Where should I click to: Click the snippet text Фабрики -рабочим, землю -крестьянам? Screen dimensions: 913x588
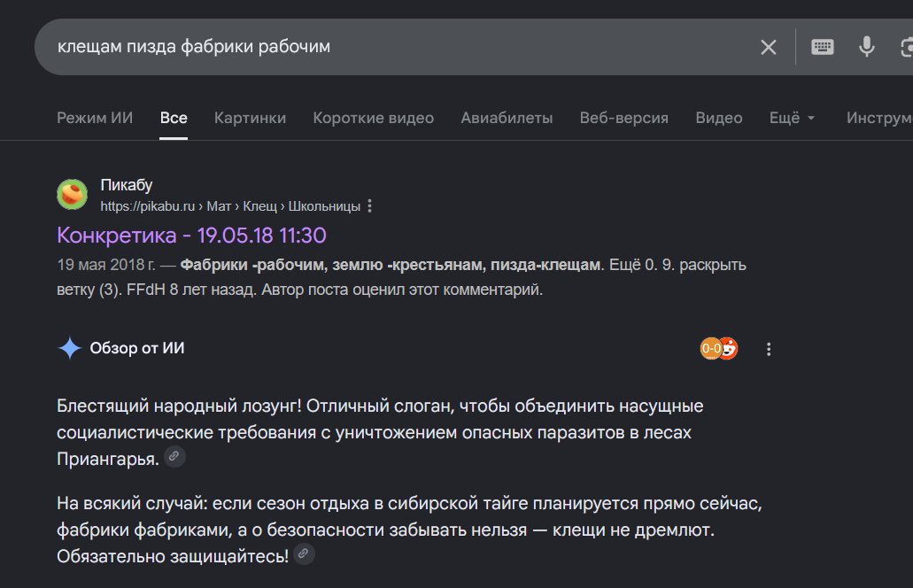333,265
